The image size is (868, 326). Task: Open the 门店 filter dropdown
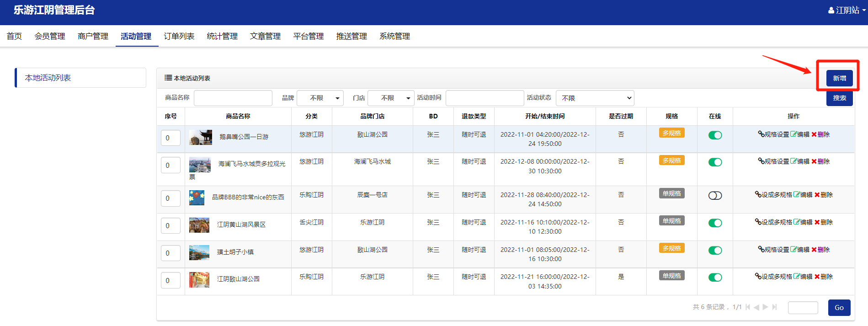391,98
